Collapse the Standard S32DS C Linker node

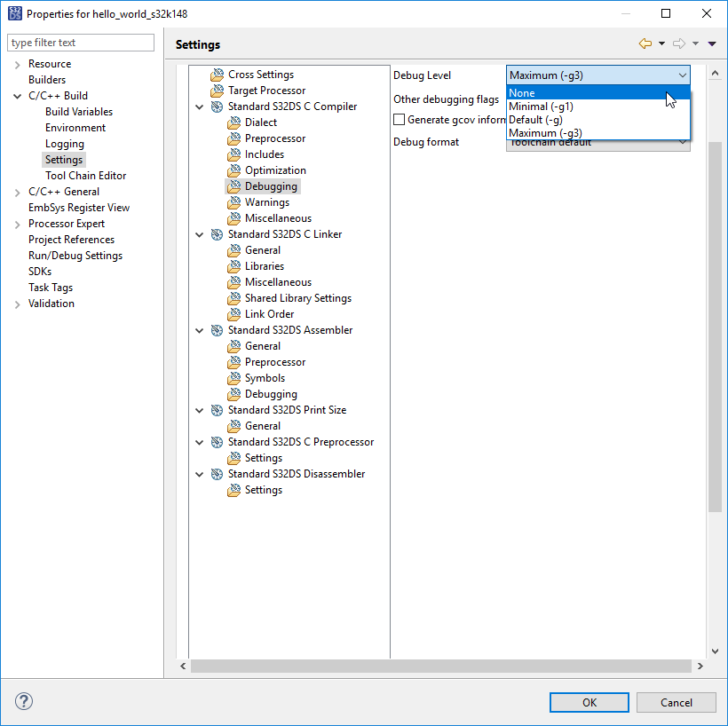point(200,234)
